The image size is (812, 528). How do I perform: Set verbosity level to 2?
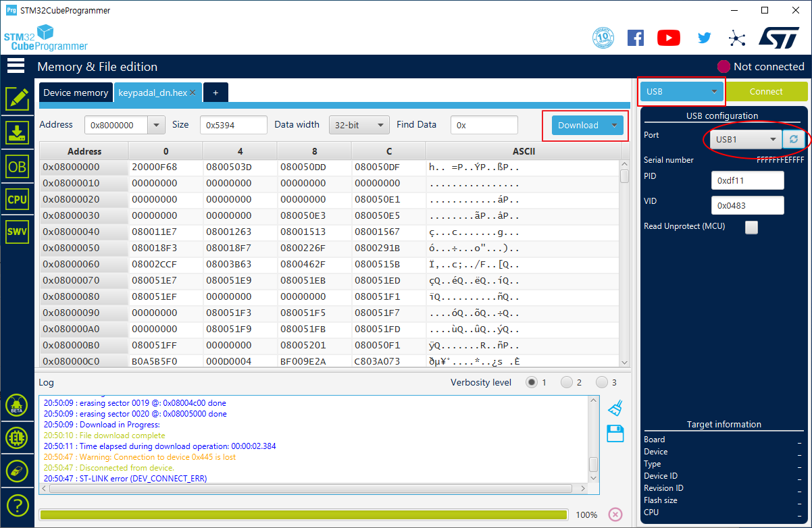[x=567, y=382]
